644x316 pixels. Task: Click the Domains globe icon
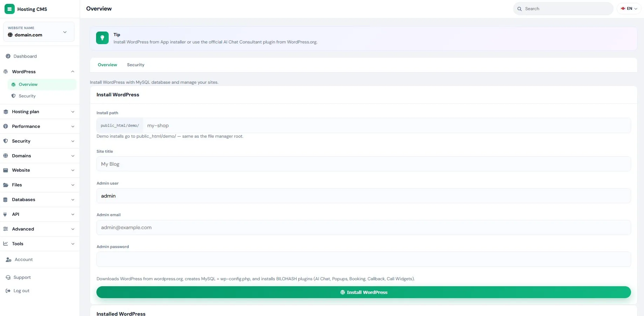[x=6, y=156]
